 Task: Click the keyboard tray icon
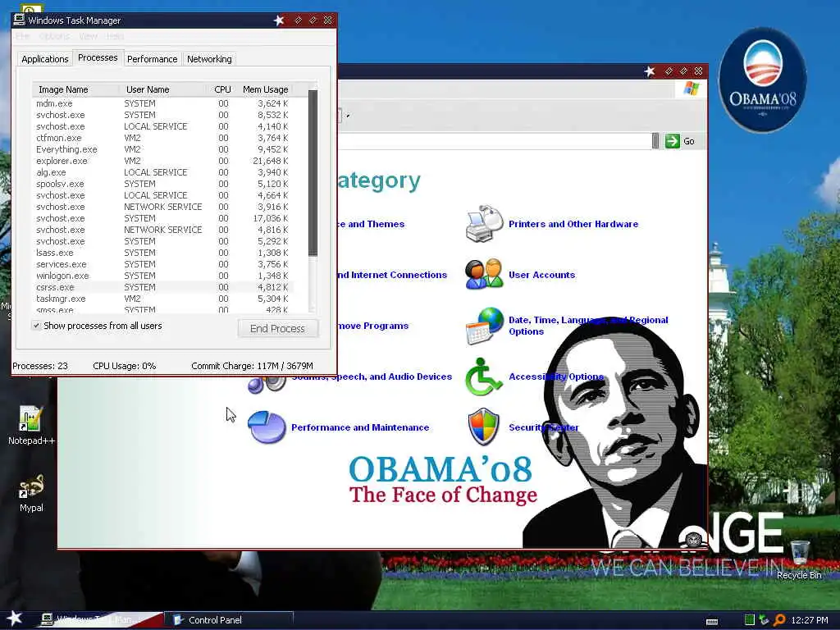(x=712, y=622)
